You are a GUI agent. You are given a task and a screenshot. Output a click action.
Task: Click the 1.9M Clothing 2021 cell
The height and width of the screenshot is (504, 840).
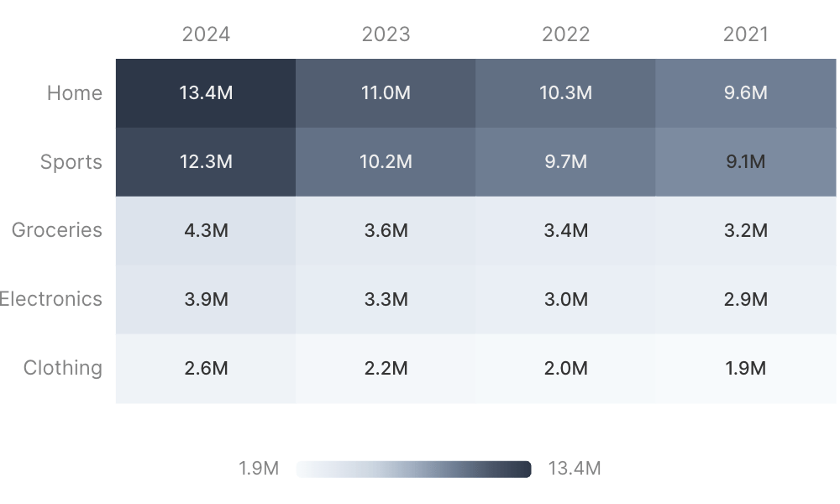click(746, 369)
